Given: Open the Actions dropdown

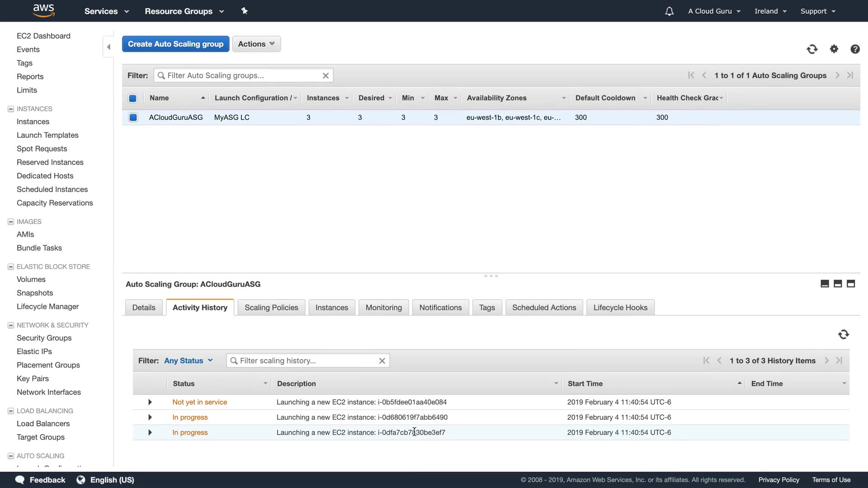Looking at the screenshot, I should click(256, 44).
